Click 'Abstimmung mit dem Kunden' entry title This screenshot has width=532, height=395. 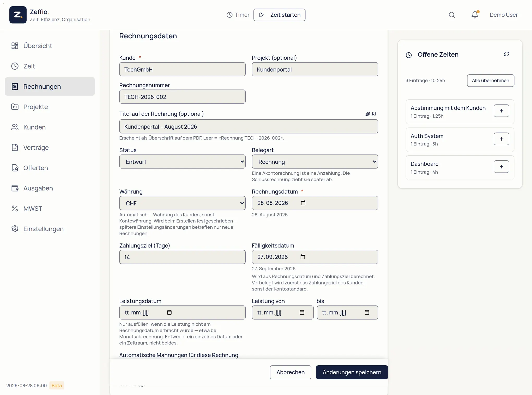pos(448,108)
